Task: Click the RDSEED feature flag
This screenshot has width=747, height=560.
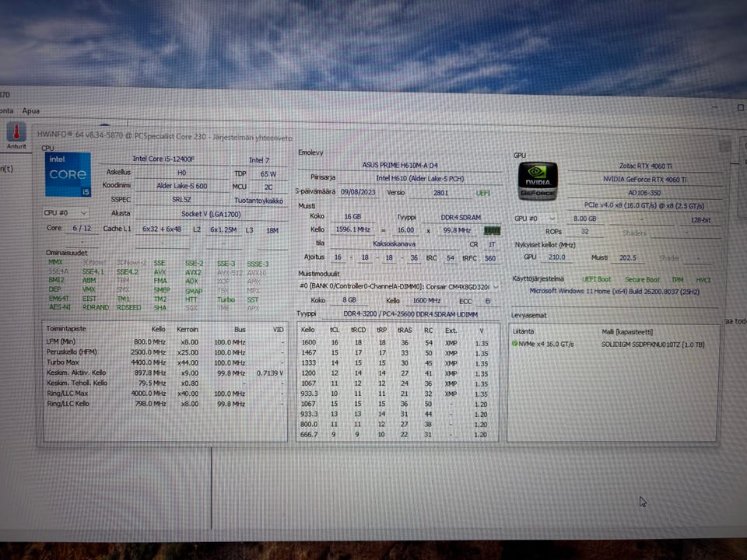Action: click(128, 308)
